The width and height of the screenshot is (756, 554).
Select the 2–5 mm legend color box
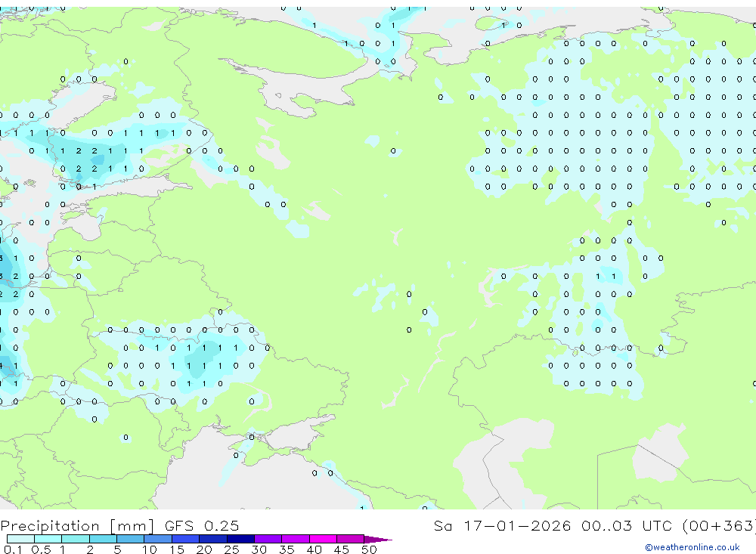(103, 539)
